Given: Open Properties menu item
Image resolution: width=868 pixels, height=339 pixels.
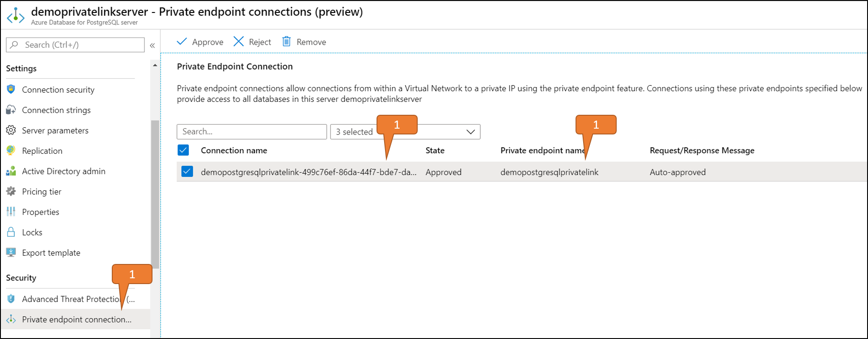Looking at the screenshot, I should (41, 212).
